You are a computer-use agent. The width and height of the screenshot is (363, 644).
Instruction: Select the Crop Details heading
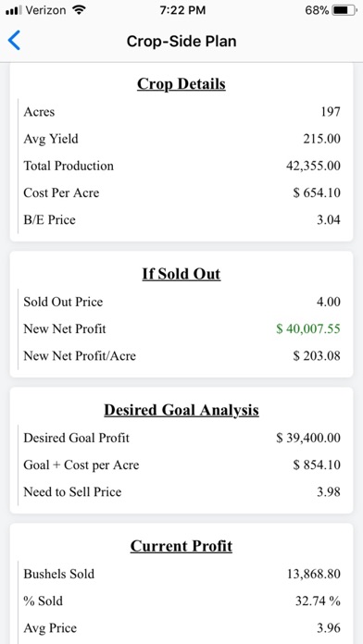point(181,84)
